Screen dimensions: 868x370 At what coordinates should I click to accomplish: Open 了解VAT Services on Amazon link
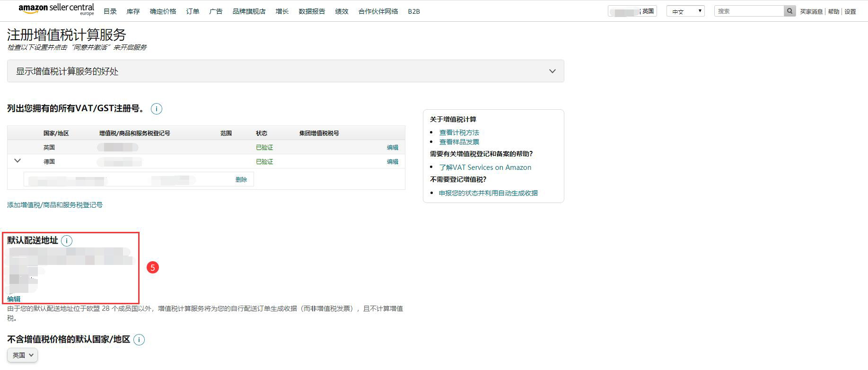[x=485, y=167]
